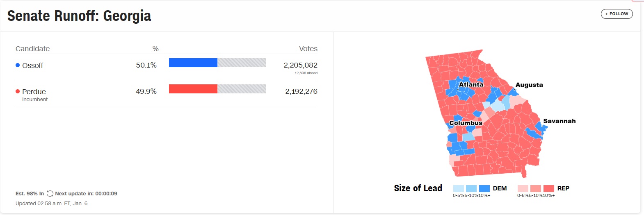Screen dimensions: 644x215
Task: Click Ossoff's 2,205,082 vote total
Action: coord(301,65)
